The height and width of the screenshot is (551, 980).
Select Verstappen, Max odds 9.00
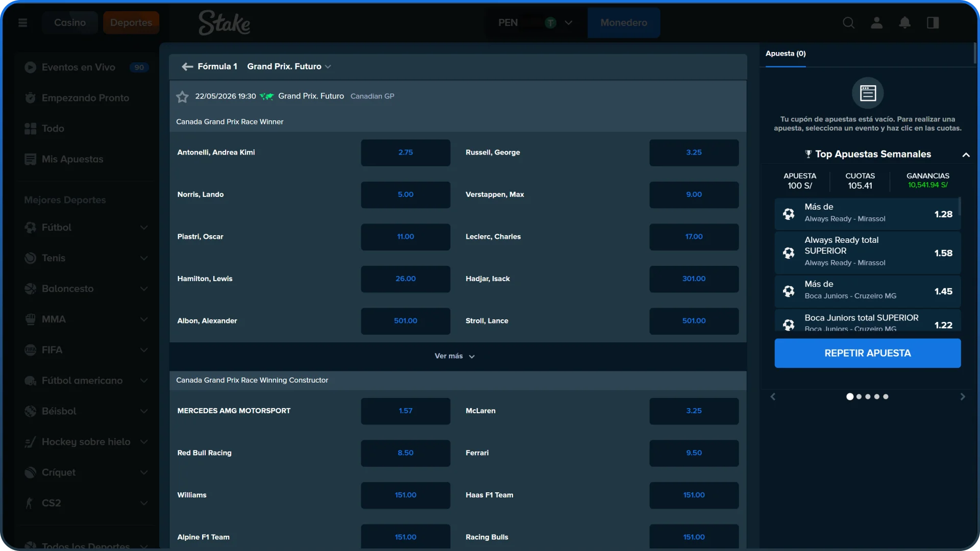tap(694, 195)
